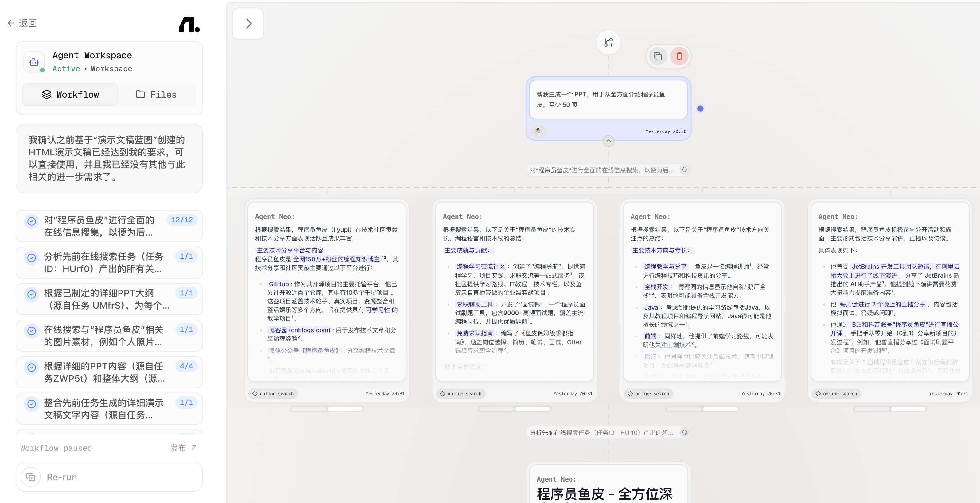This screenshot has width=980, height=503.
Task: Delete the prompt node with trash icon
Action: tap(679, 56)
